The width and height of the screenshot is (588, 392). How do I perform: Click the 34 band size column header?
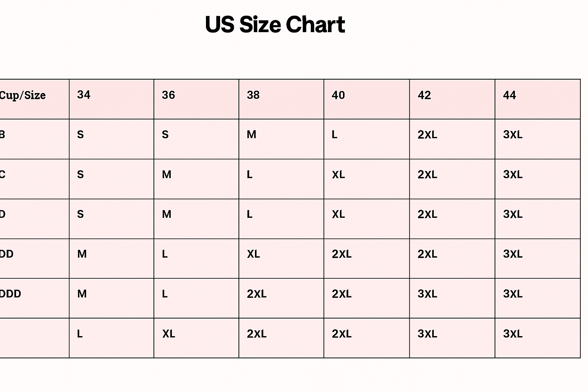click(x=111, y=99)
